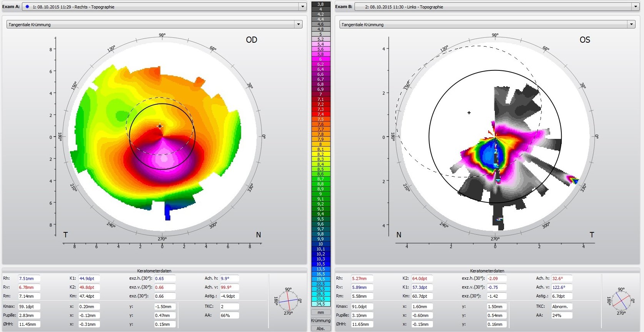This screenshot has height=332, width=644.
Task: Click the blue dot icon in Exam A selector
Action: tap(27, 7)
